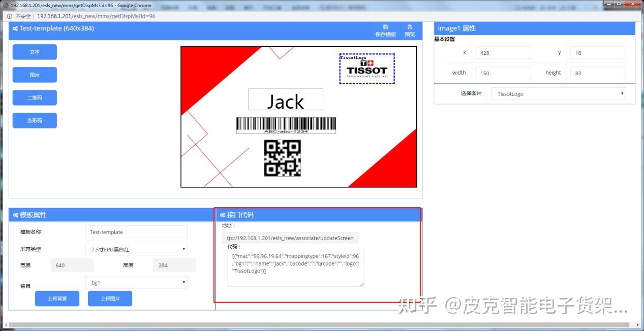Screen dimensions: 644x331
Task: Click the 基本设置 section label
Action: point(445,39)
